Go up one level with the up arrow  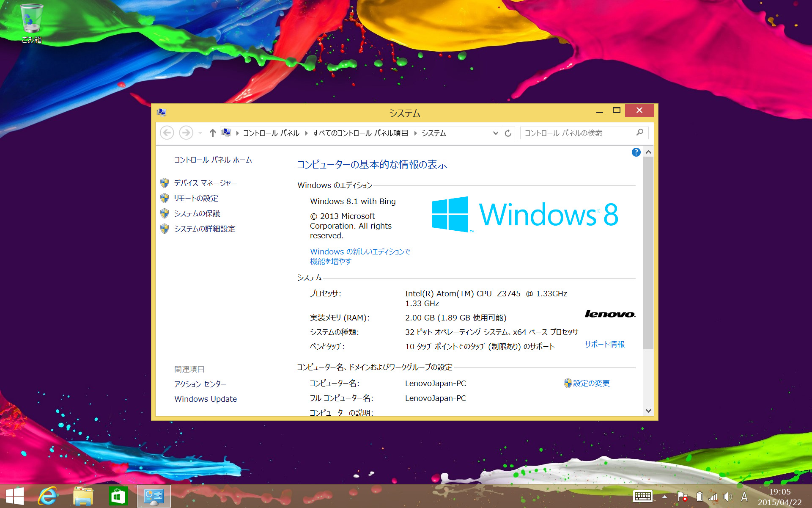(x=212, y=133)
